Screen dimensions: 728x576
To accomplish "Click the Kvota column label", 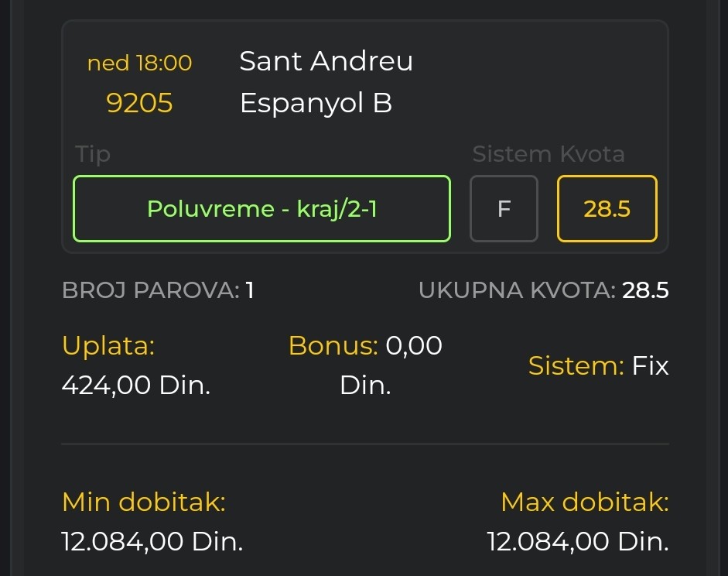I will point(592,154).
